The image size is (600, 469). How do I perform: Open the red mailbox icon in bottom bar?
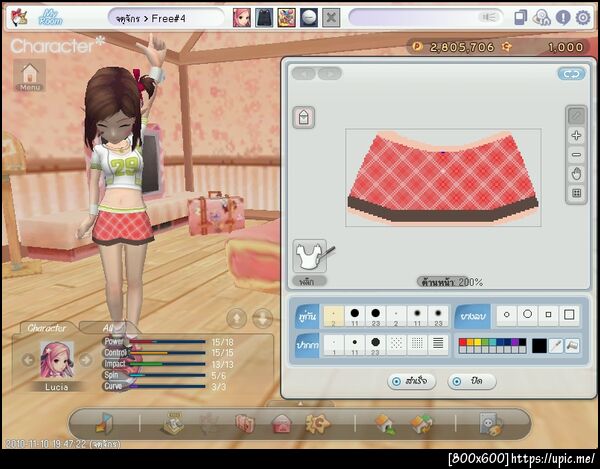pyautogui.click(x=282, y=424)
